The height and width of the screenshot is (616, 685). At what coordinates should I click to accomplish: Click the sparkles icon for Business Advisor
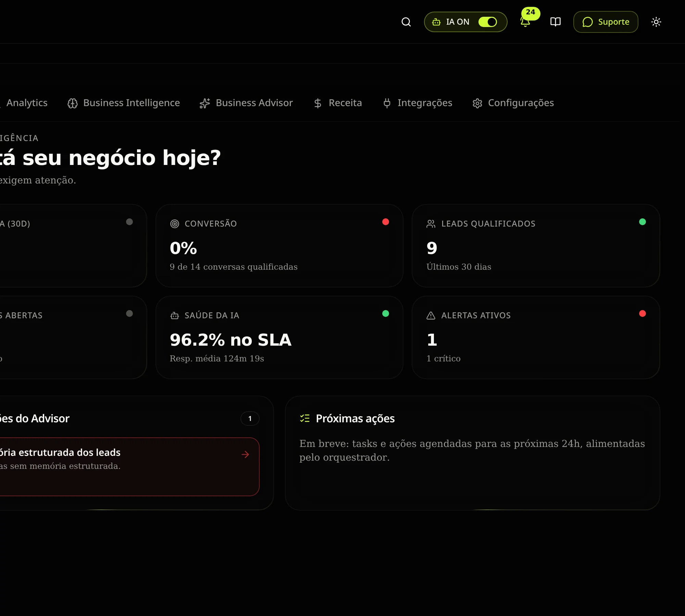[x=205, y=103]
